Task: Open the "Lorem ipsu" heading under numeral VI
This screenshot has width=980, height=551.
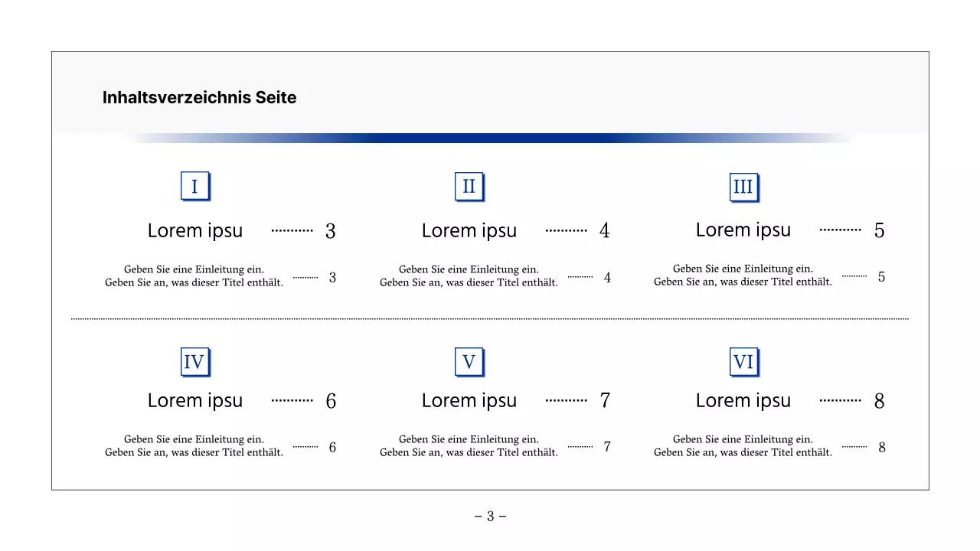Action: pyautogui.click(x=743, y=400)
